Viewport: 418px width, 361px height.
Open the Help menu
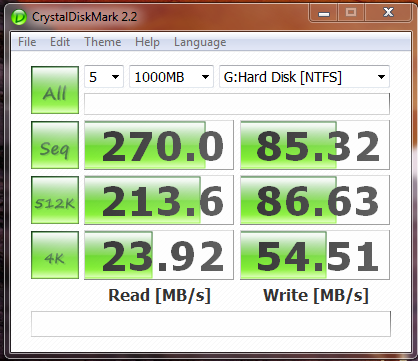tap(147, 42)
